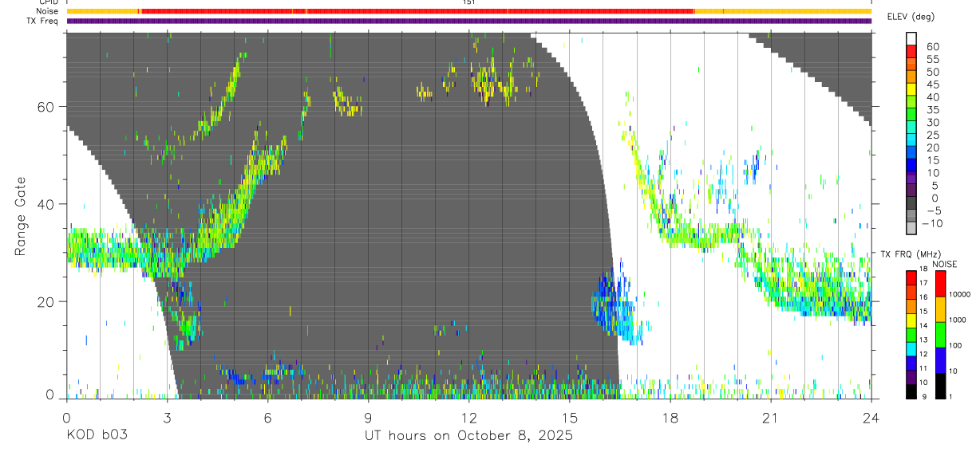Click the x-axis tick label "18"
Viewport: 980px width, 452px height.
[670, 417]
